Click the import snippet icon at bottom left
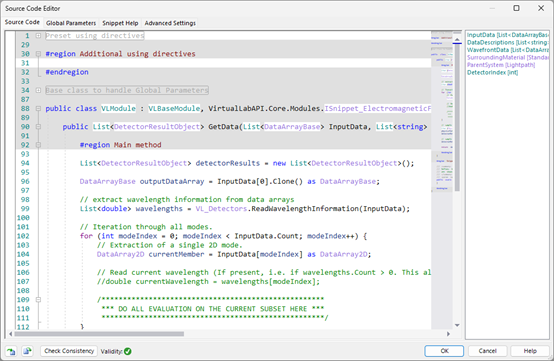This screenshot has height=361, width=554. click(x=11, y=351)
